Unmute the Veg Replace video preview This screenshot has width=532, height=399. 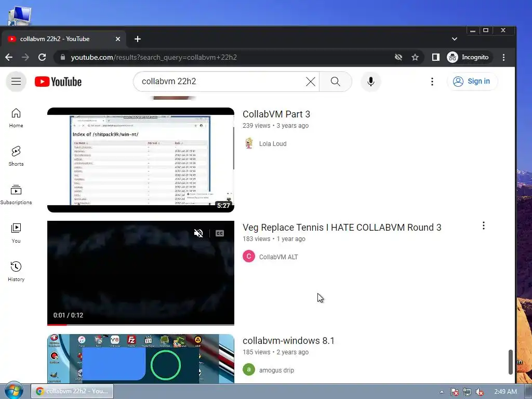(198, 233)
